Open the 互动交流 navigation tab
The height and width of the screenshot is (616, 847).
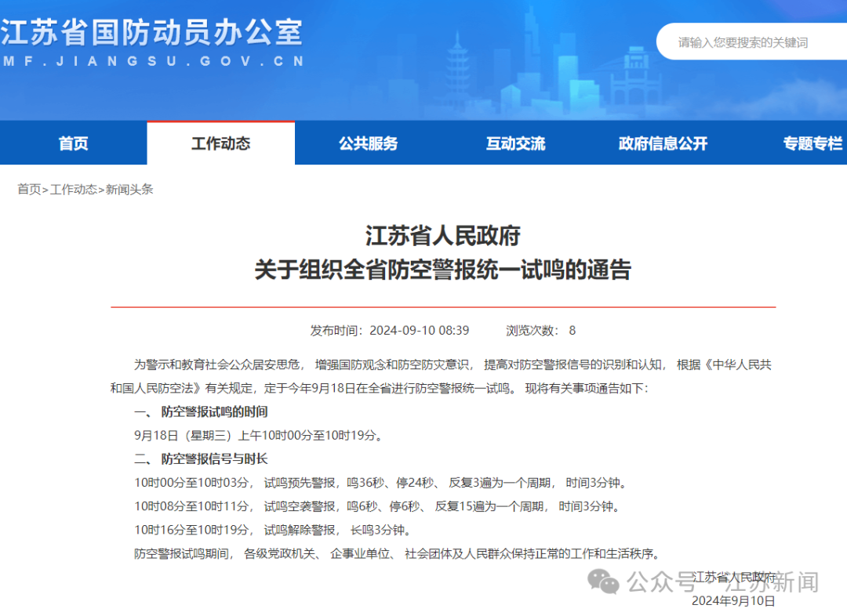515,143
